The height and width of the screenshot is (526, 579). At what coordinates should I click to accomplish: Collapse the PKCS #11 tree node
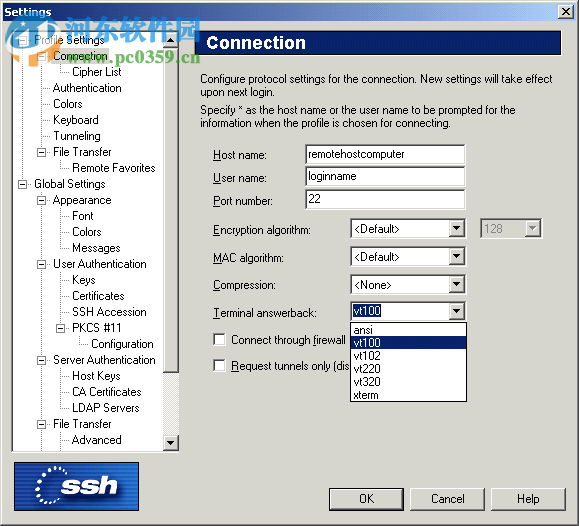point(61,328)
